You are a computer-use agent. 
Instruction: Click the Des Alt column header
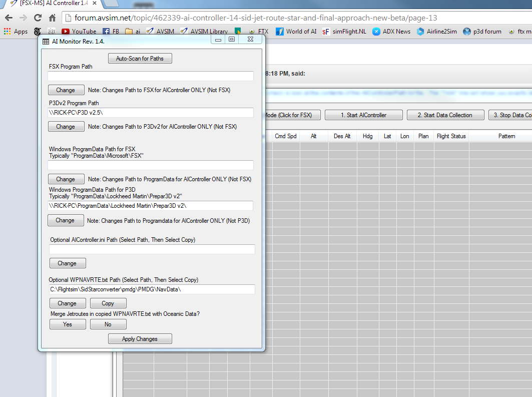pyautogui.click(x=342, y=136)
